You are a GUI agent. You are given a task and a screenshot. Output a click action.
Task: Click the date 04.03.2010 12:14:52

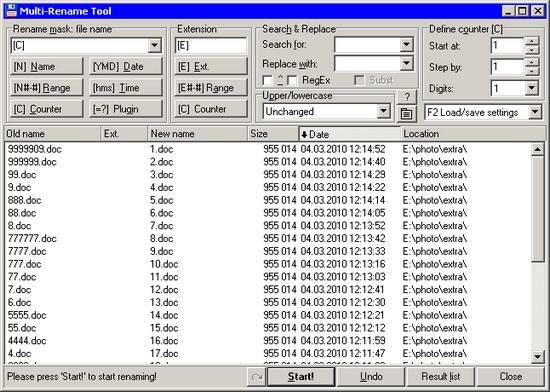point(343,149)
